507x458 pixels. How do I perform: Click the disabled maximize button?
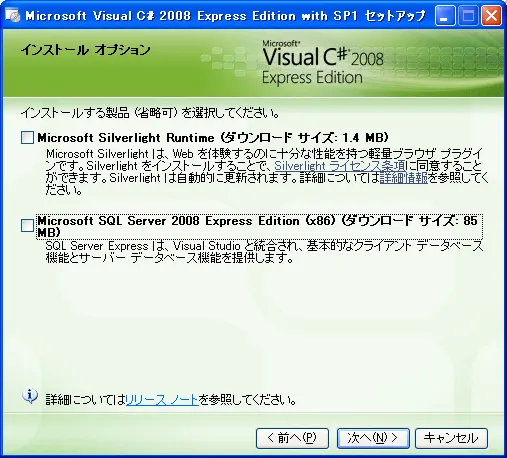[x=468, y=16]
